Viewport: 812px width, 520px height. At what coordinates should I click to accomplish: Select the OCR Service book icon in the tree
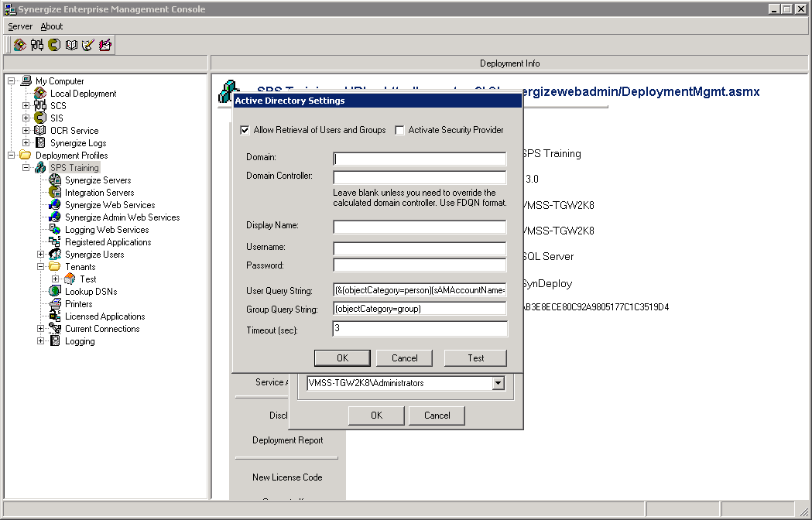tap(40, 131)
